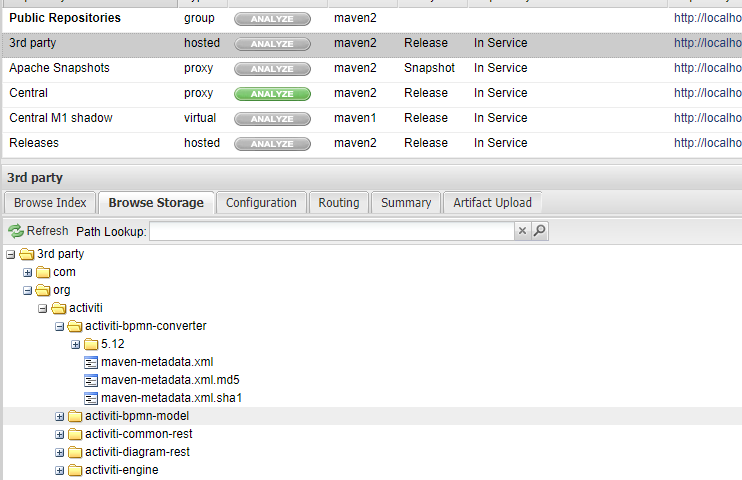The width and height of the screenshot is (742, 480).
Task: Click the activiti-engine folder icon
Action: (x=75, y=470)
